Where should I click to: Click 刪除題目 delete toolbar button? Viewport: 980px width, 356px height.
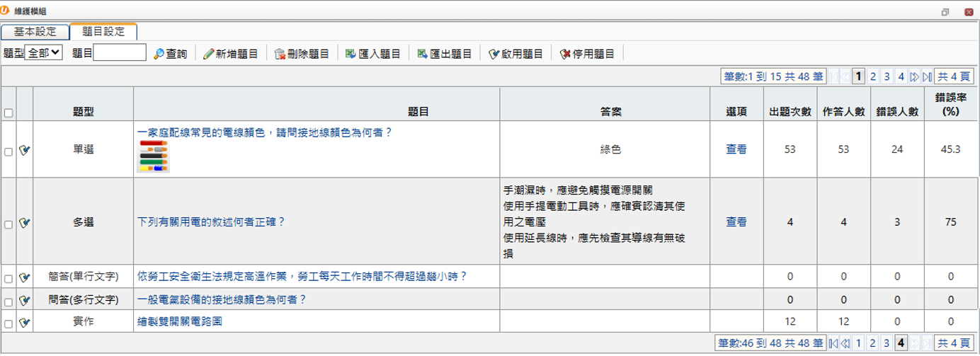coord(302,54)
